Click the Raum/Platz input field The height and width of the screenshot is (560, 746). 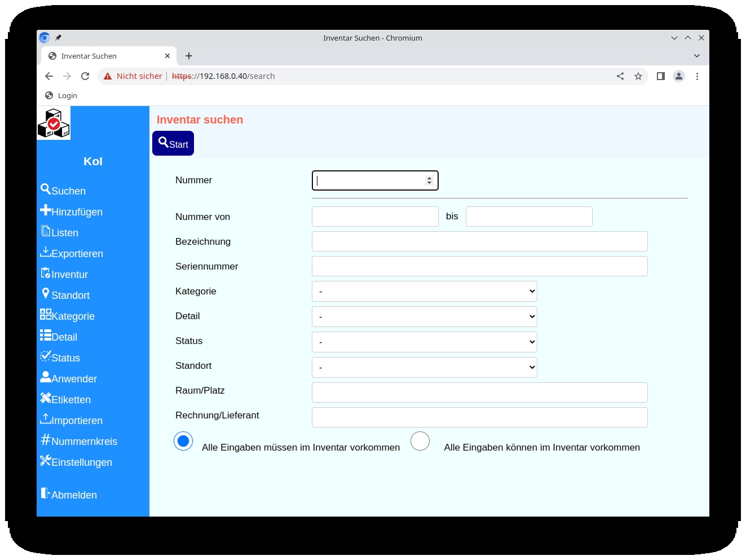pos(480,393)
